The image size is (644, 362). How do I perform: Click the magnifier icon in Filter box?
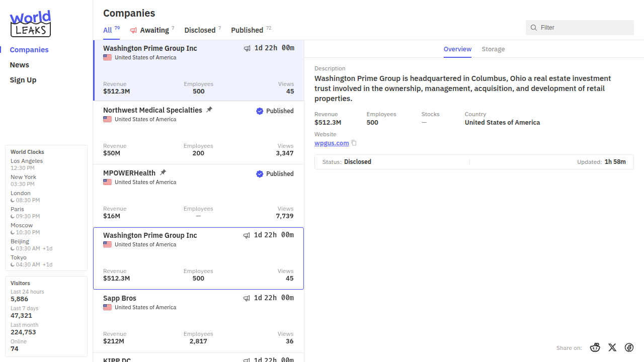coord(534,28)
